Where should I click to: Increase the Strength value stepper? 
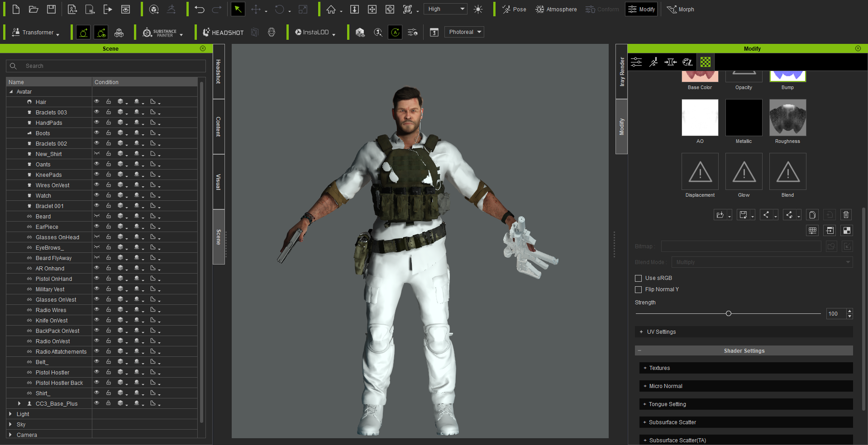tap(849, 311)
